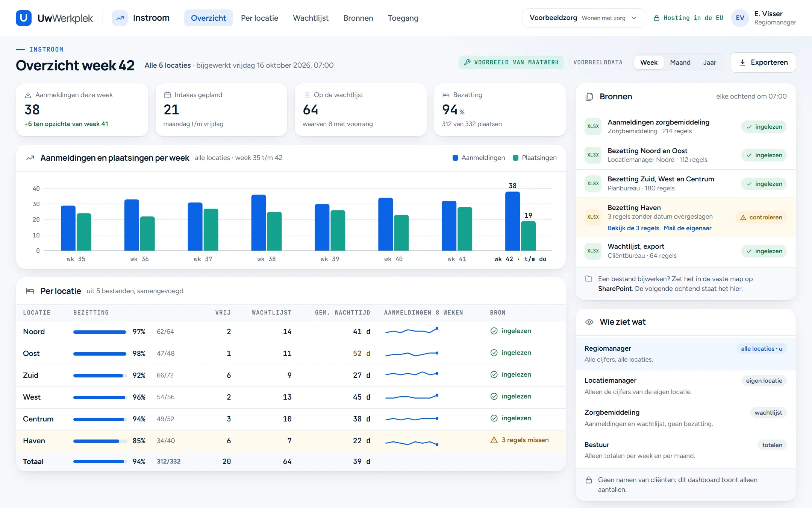
Task: Click the Instroom trend arrow icon
Action: click(x=120, y=18)
